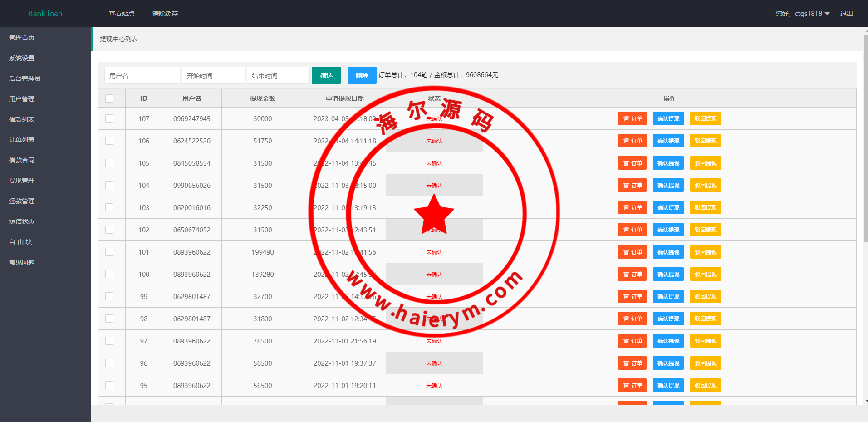Click the 用户名 search input field
The image size is (868, 422).
point(142,75)
